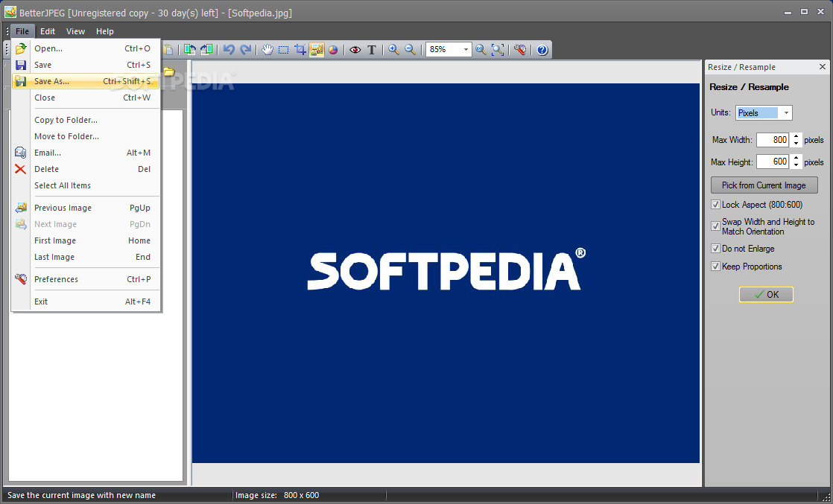Choose Exit from the File menu
Image resolution: width=833 pixels, height=504 pixels.
(x=86, y=302)
